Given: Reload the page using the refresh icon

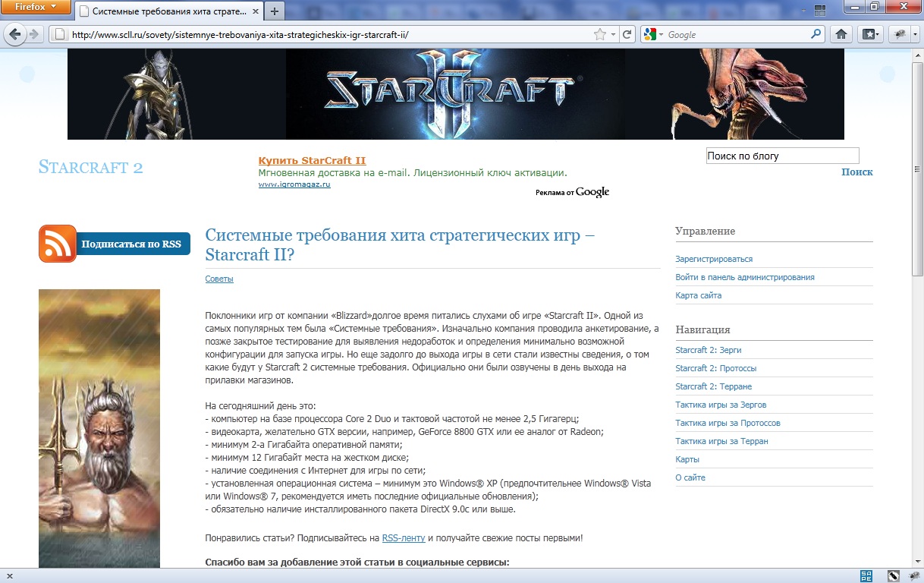Looking at the screenshot, I should [627, 34].
